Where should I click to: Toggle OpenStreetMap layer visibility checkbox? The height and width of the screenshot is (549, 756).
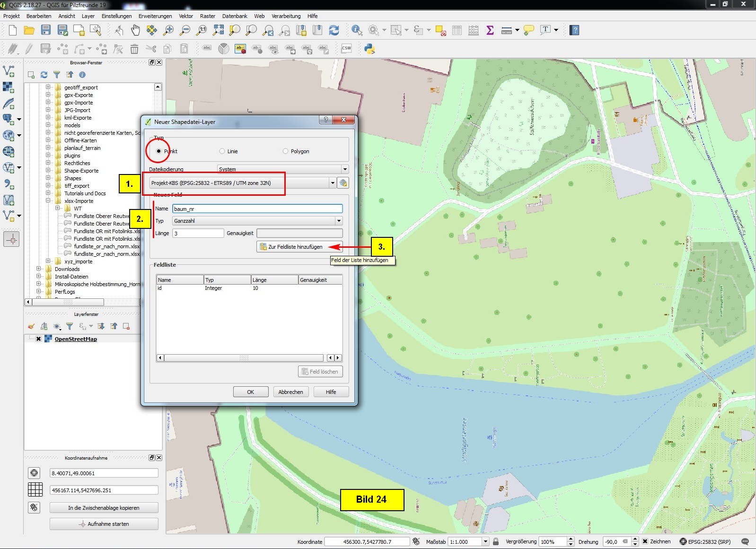[x=39, y=339]
